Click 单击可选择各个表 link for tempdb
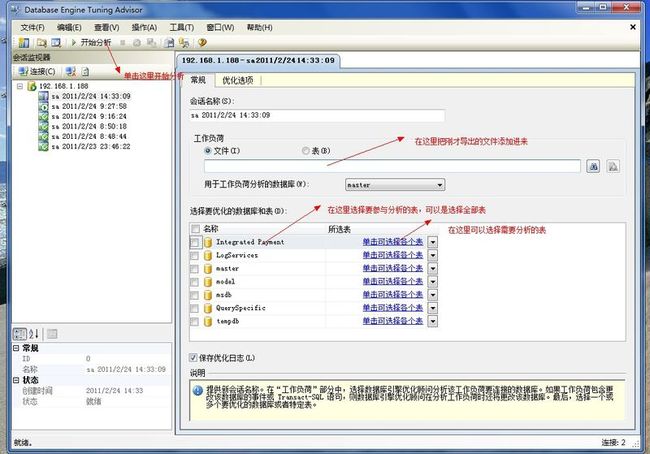Screen dimensions: 650x454 tap(393, 321)
